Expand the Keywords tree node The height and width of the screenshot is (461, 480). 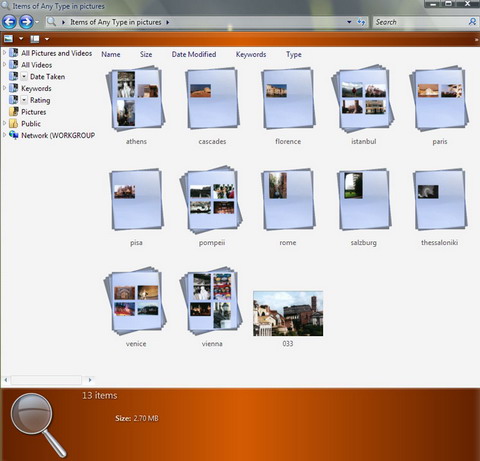[4, 88]
